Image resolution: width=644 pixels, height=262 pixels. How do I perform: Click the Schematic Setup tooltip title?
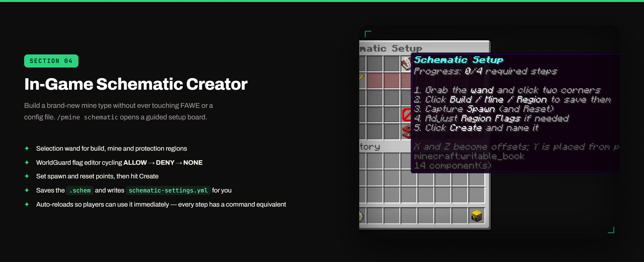click(458, 60)
